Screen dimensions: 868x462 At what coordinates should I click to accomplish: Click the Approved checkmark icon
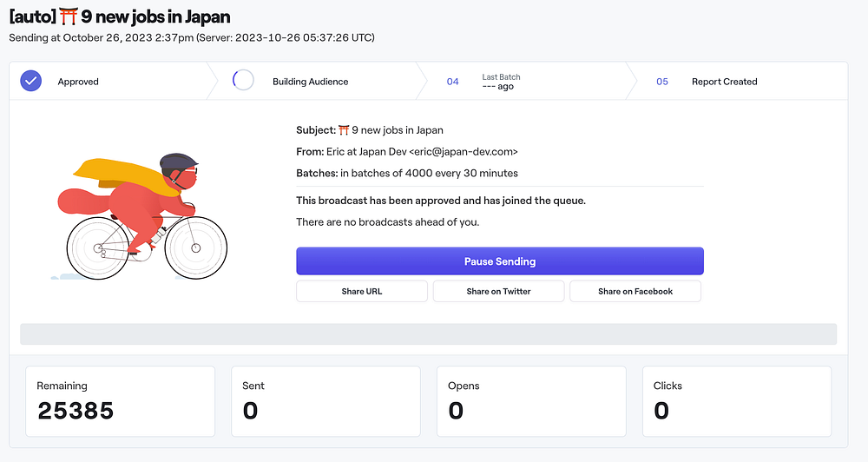31,82
